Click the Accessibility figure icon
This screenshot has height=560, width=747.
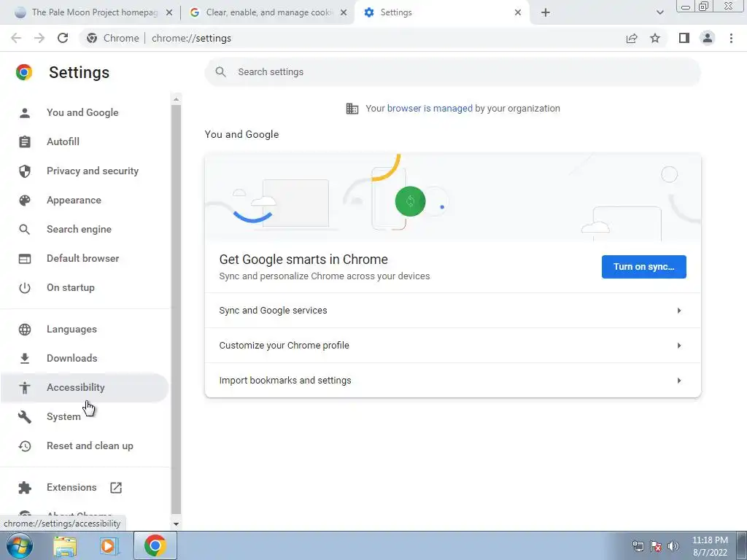tap(25, 388)
